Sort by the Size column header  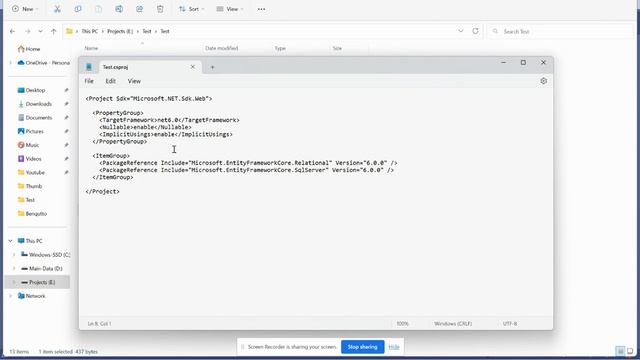pos(337,48)
